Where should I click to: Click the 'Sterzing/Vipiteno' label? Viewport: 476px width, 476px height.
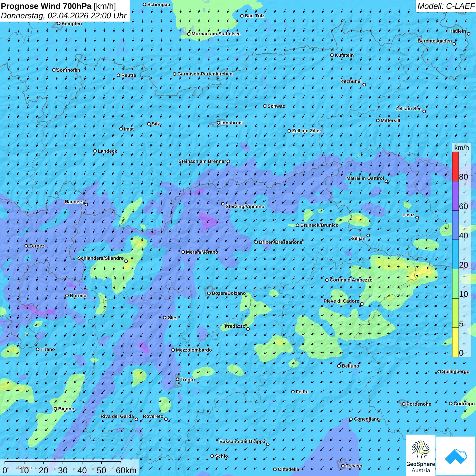(245, 206)
